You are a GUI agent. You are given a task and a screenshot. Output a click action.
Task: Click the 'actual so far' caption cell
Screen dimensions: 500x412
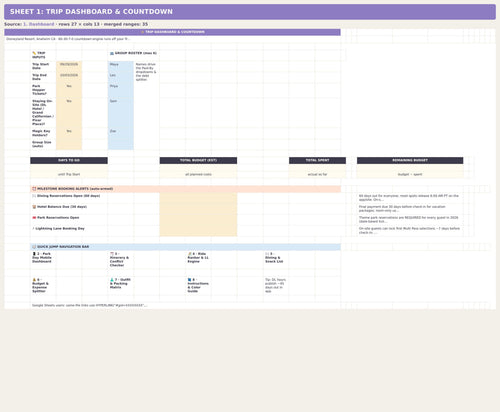click(x=317, y=174)
